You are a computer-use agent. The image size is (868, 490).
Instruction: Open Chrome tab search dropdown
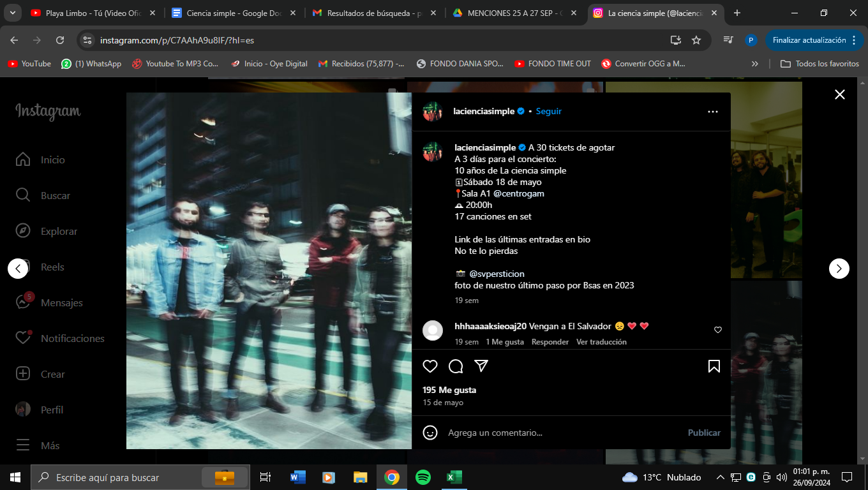[13, 13]
